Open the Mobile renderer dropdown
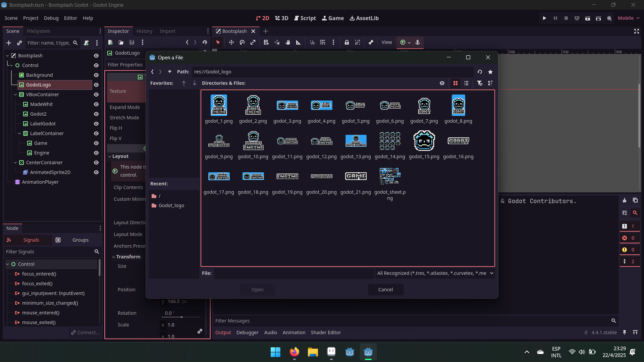 click(629, 18)
